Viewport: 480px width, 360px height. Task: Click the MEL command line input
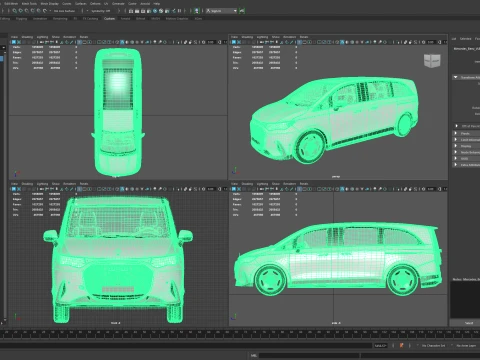tap(309, 356)
